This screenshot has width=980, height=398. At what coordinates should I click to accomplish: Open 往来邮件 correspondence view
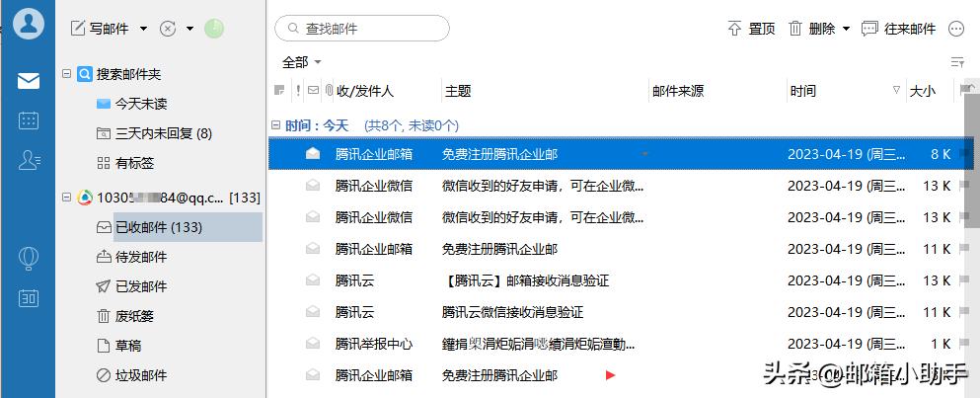(x=898, y=29)
